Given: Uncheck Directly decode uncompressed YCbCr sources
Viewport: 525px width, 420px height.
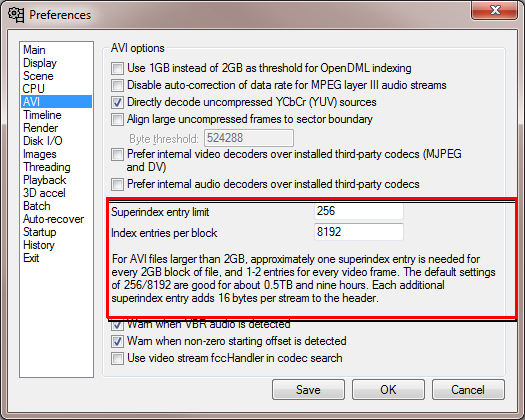Looking at the screenshot, I should [117, 102].
